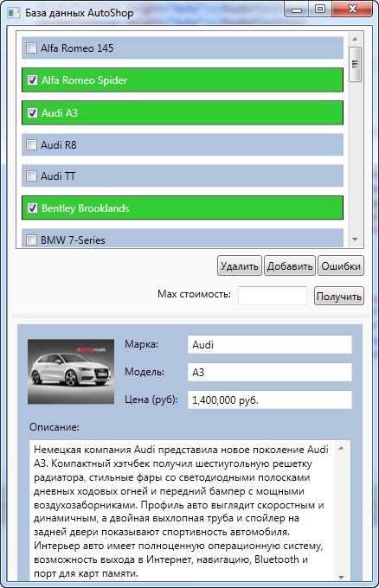Check the Alfa Romeo 145 checkbox
The image size is (379, 588).
click(31, 48)
